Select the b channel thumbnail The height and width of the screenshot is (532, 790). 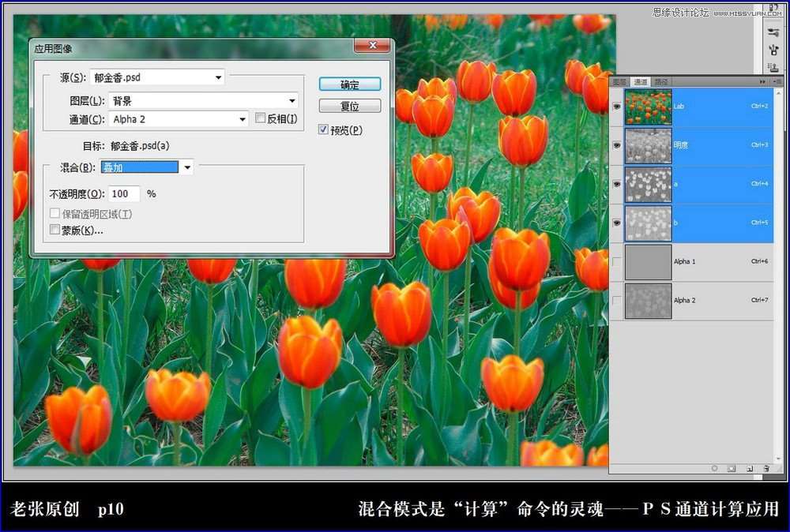648,223
